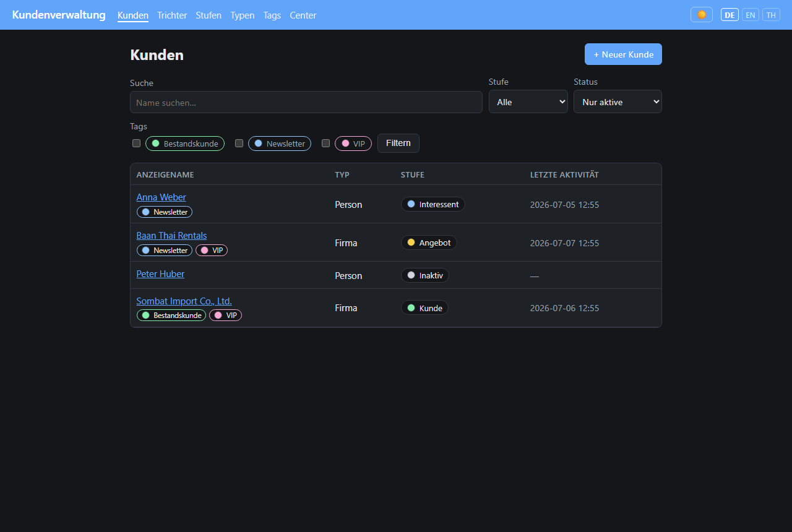Open the Center nav item
Screen dimensions: 792x532
(303, 15)
